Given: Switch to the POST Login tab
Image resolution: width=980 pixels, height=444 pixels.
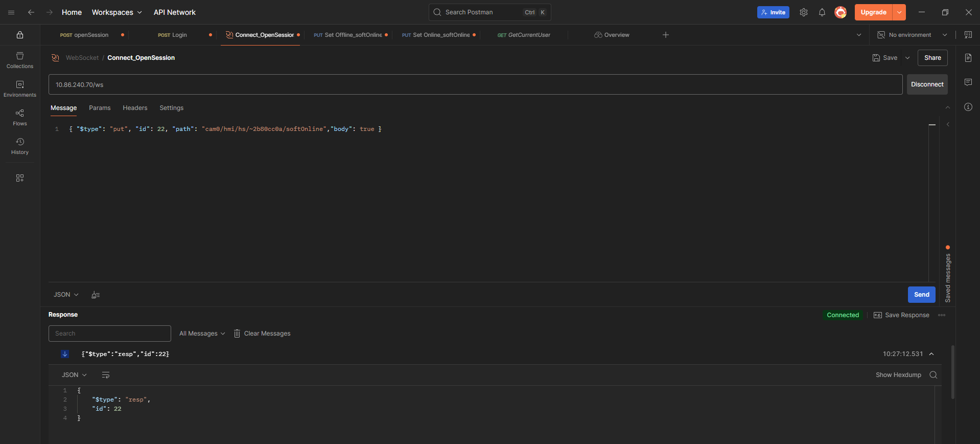Looking at the screenshot, I should [x=172, y=35].
